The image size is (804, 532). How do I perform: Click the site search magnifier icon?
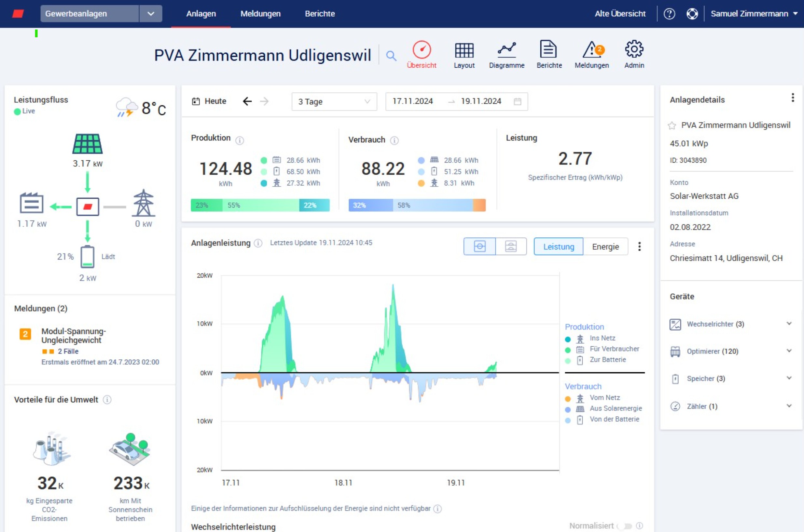click(391, 56)
